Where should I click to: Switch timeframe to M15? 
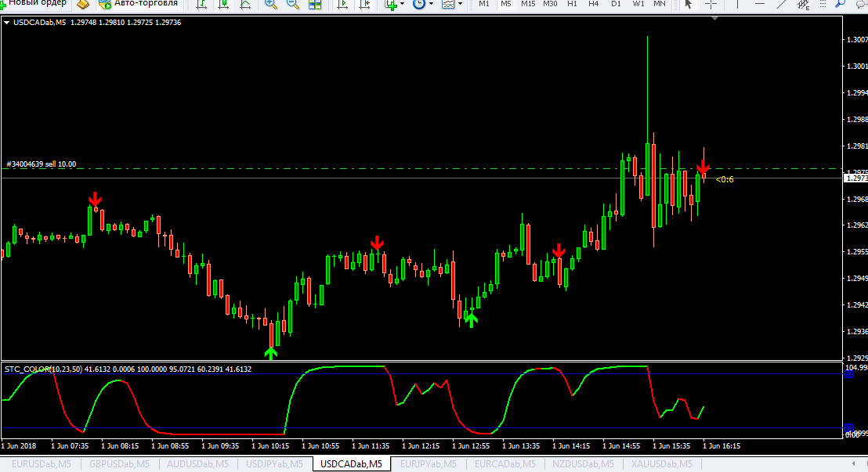point(528,4)
